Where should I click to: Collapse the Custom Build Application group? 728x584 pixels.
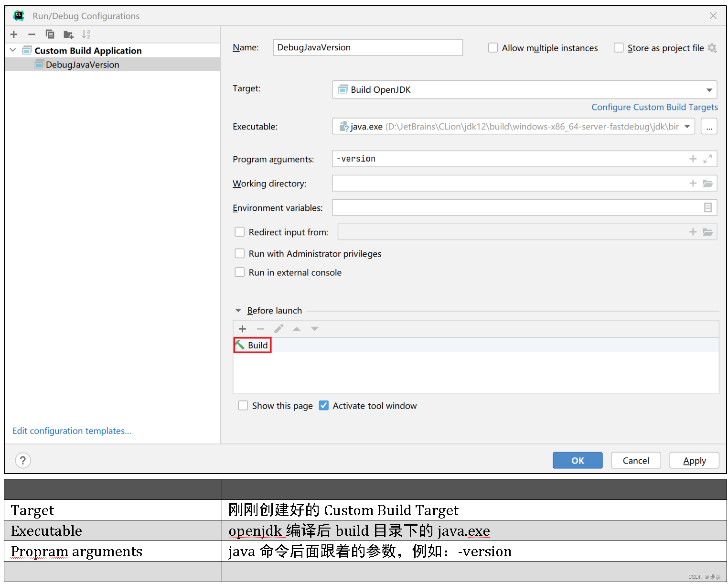click(x=13, y=50)
